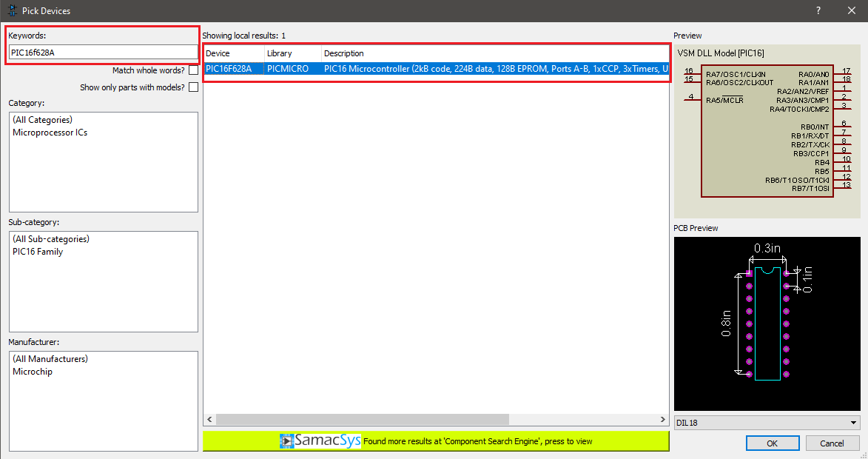The image size is (868, 459).
Task: Click the PIC16 Microcontroller description cell
Action: 495,69
